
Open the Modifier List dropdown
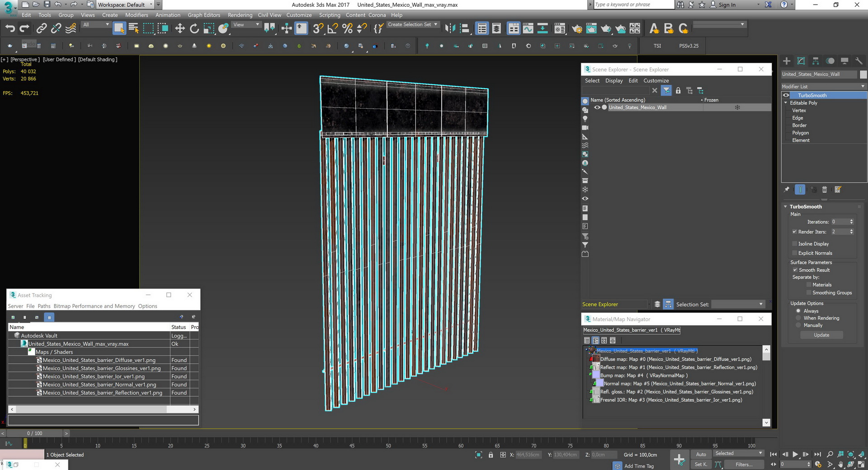click(x=824, y=86)
